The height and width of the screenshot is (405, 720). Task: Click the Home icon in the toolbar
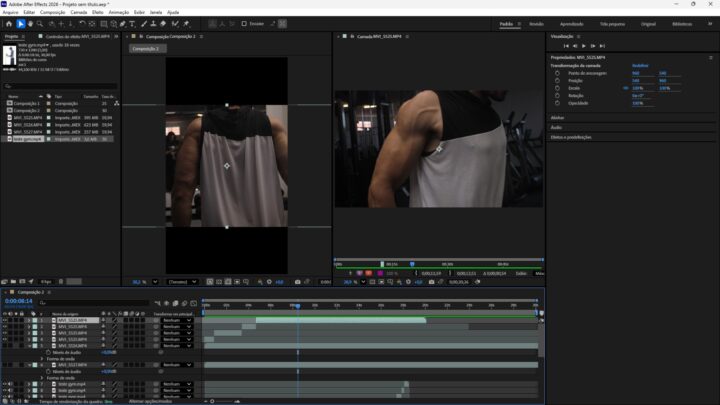pos(9,23)
